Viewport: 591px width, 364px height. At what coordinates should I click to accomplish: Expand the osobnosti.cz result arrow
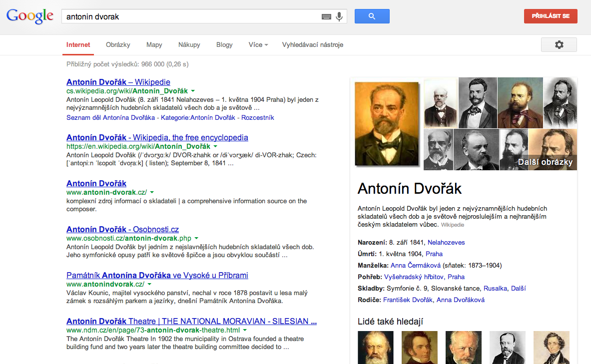click(196, 239)
